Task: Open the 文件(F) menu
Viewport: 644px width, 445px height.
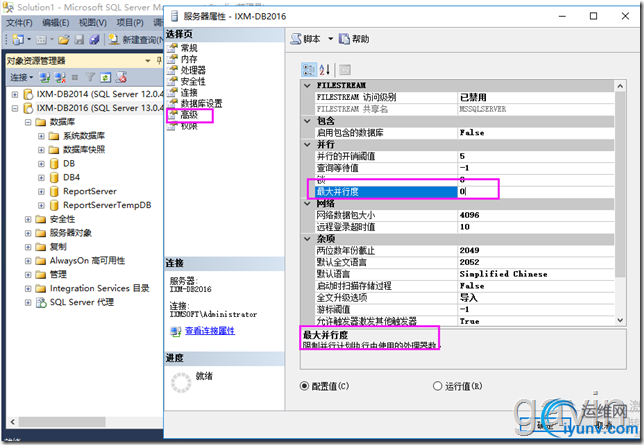Action: (19, 23)
